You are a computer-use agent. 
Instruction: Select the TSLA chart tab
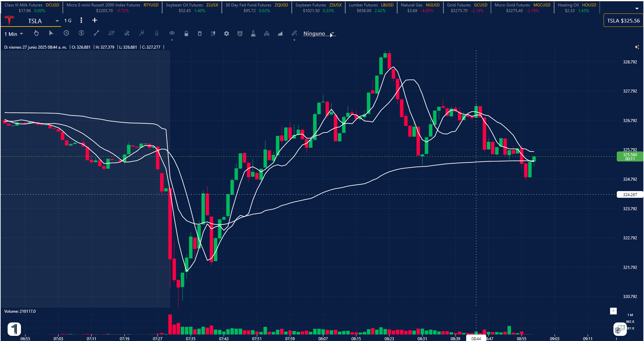tap(35, 21)
